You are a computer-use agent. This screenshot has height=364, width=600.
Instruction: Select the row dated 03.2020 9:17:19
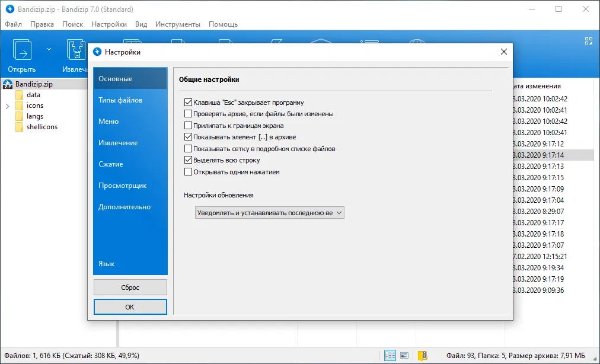coord(553,279)
